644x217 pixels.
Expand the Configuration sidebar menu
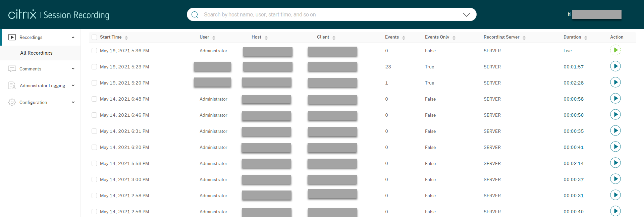click(x=40, y=102)
